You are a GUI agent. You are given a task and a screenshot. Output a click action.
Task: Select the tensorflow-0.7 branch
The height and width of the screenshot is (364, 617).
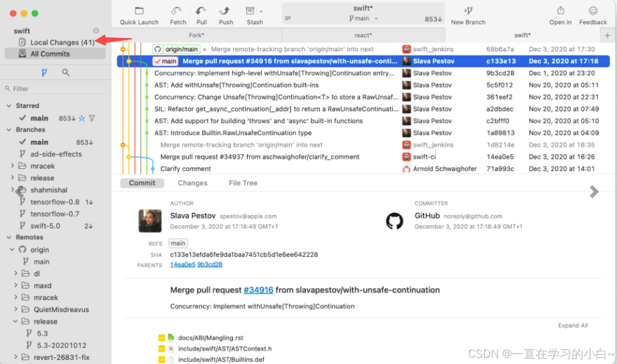(55, 214)
